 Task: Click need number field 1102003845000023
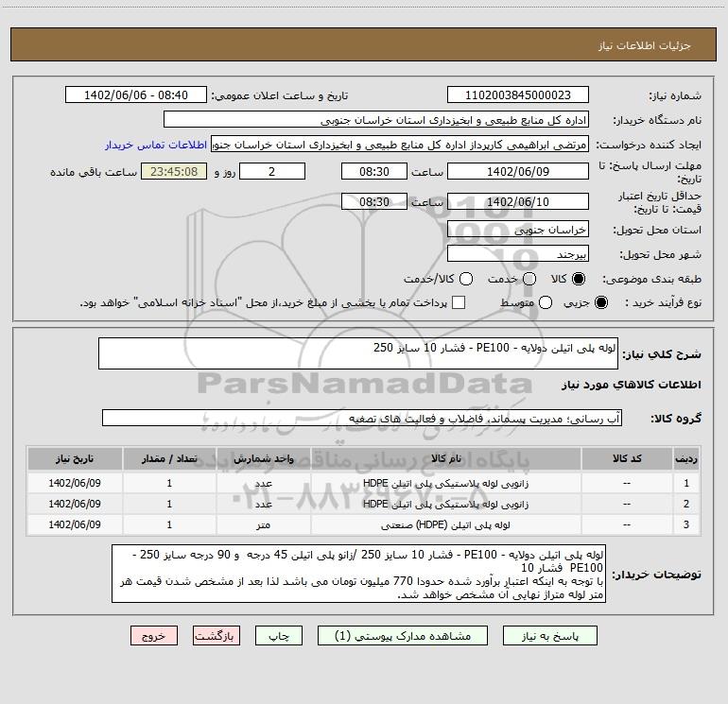pyautogui.click(x=518, y=95)
